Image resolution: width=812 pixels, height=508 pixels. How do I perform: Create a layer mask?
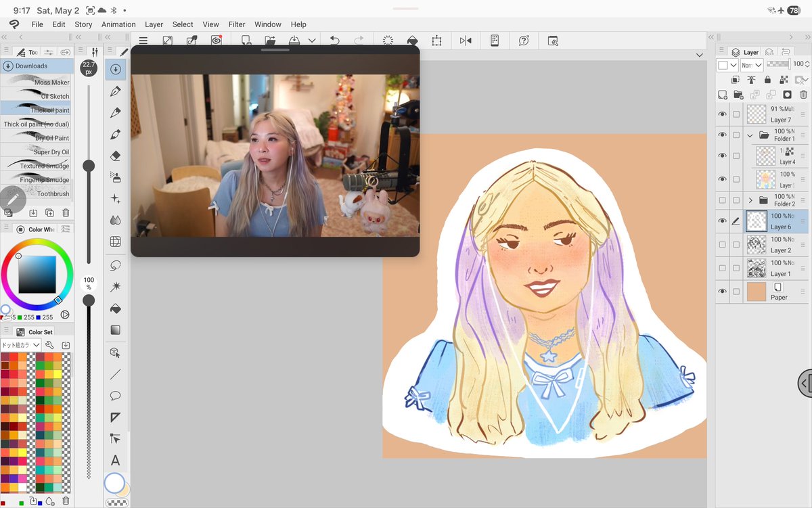tap(787, 95)
